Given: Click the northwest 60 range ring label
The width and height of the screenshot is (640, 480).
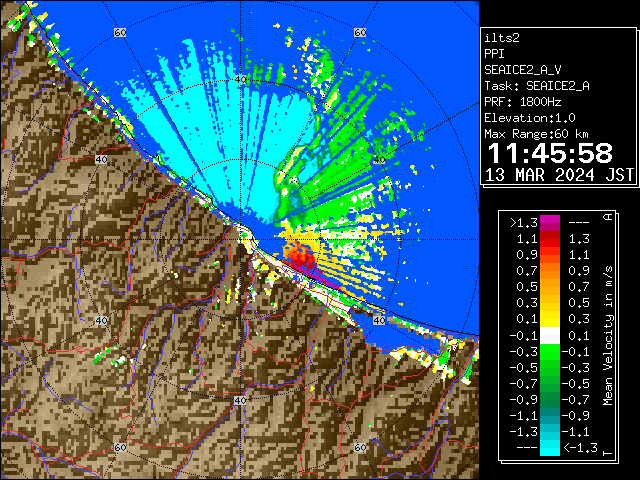Looking at the screenshot, I should pos(120,32).
